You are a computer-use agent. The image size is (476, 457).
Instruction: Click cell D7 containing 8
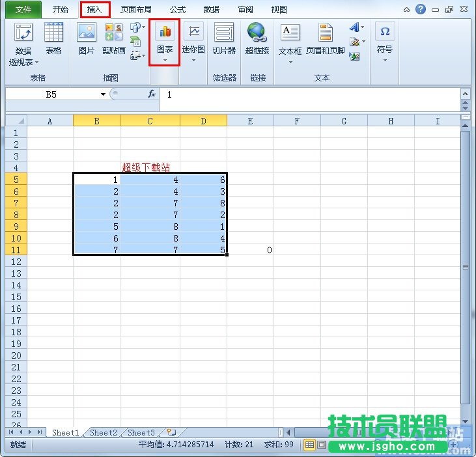tap(203, 203)
